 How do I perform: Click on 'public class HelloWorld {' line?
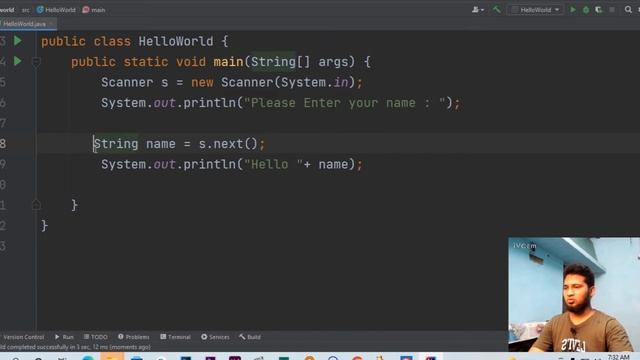click(x=135, y=41)
